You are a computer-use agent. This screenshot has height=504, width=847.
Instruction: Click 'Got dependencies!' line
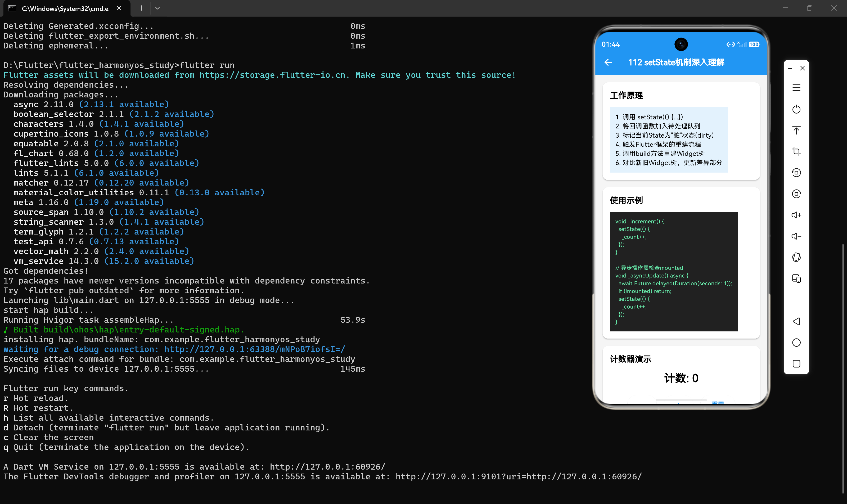point(46,271)
